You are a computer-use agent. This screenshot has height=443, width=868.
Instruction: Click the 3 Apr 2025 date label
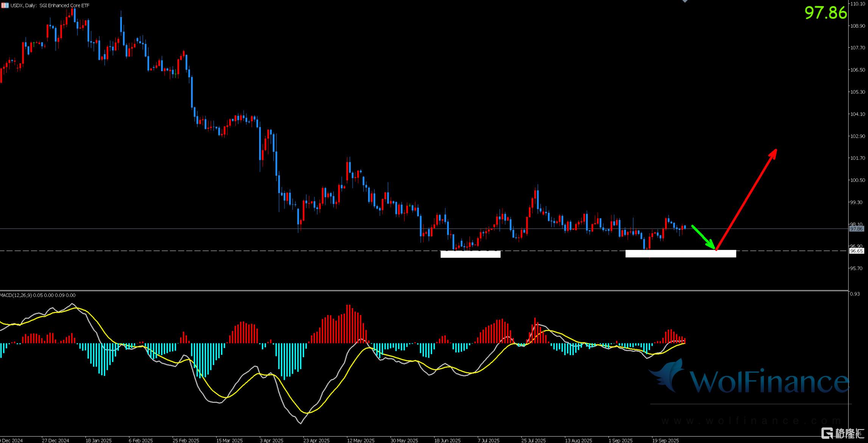pos(271,440)
